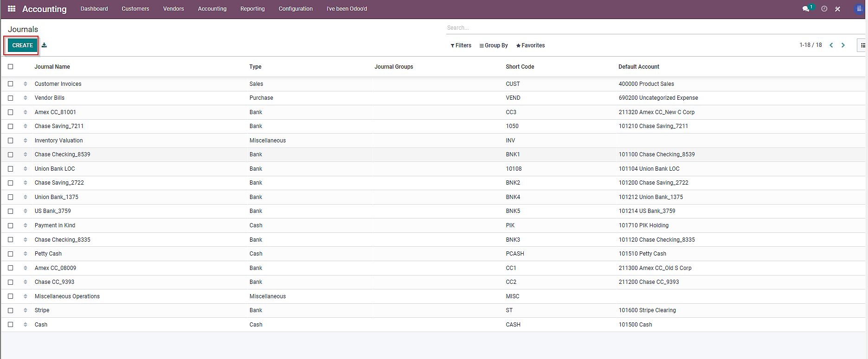Click drag handle for Miscellaneous Operations row
Viewport: 868px width, 359px height.
(x=26, y=296)
